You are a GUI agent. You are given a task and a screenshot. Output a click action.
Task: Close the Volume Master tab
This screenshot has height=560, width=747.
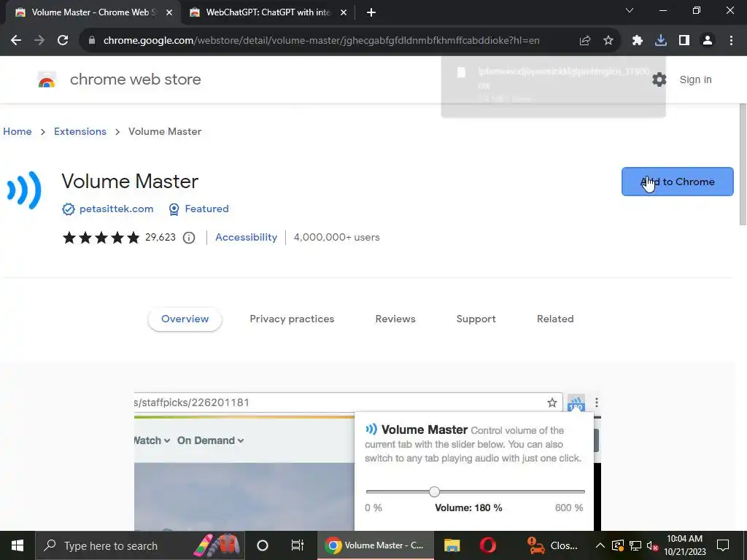point(169,13)
